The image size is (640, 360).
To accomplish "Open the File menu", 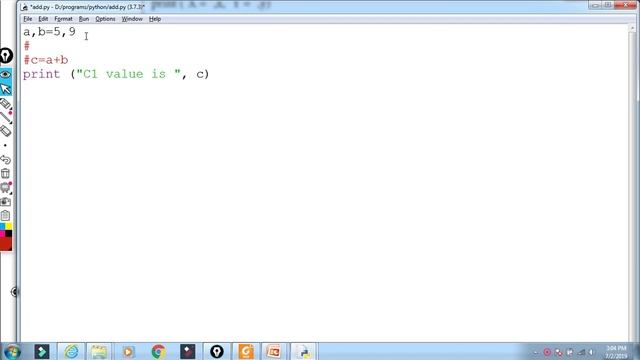I will tap(28, 19).
